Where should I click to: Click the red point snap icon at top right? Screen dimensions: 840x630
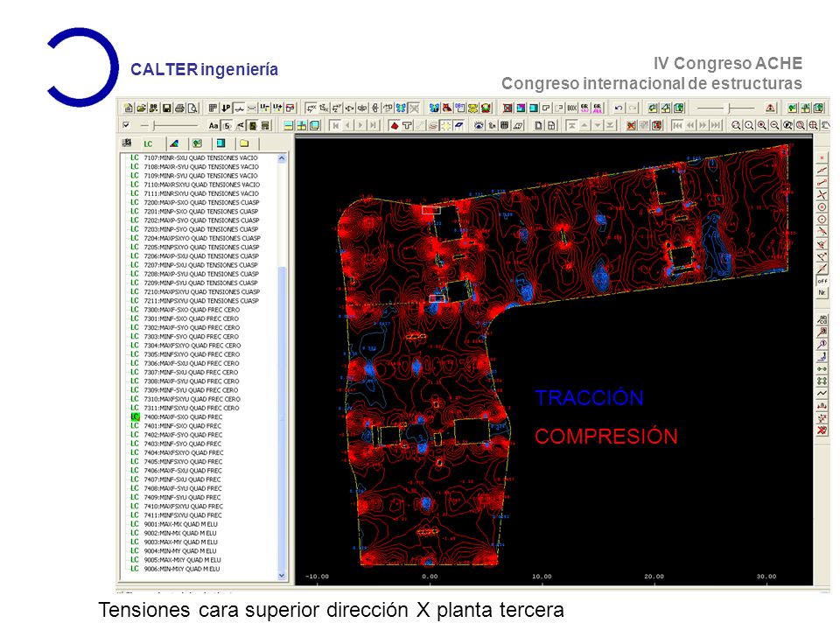(x=822, y=158)
